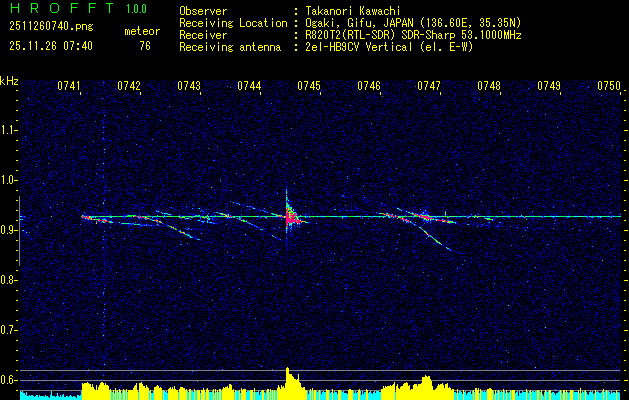The height and width of the screenshot is (400, 629).
Task: Click the 1.1 kHz axis label
Action: coord(8,130)
